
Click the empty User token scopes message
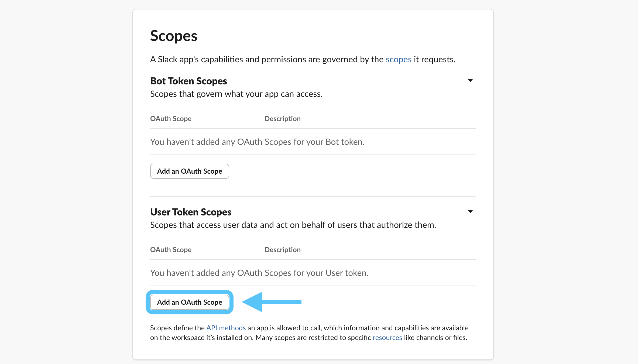click(259, 273)
